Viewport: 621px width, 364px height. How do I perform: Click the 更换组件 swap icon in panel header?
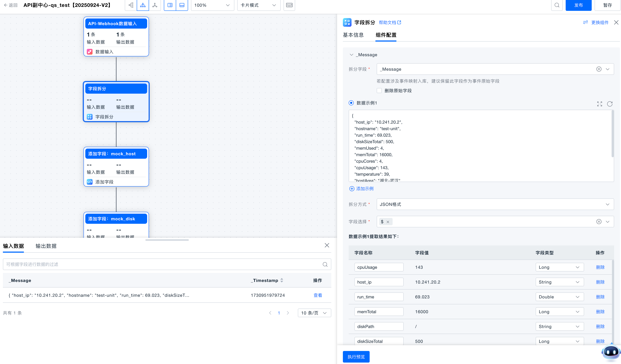pyautogui.click(x=586, y=22)
